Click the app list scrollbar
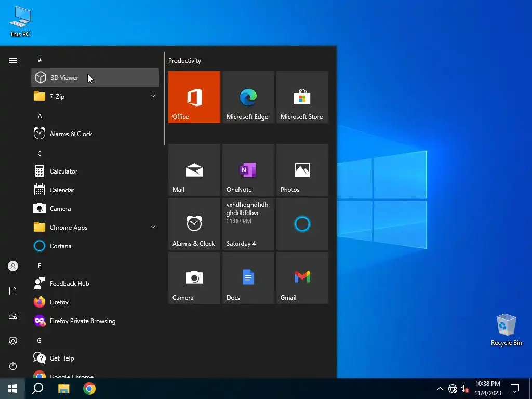The height and width of the screenshot is (399, 532). pos(164,98)
